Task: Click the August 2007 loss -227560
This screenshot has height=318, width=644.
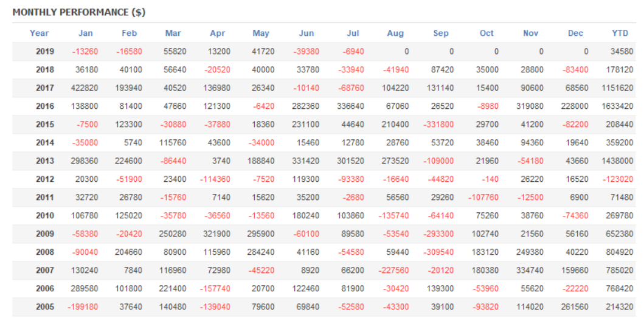Action: 393,271
